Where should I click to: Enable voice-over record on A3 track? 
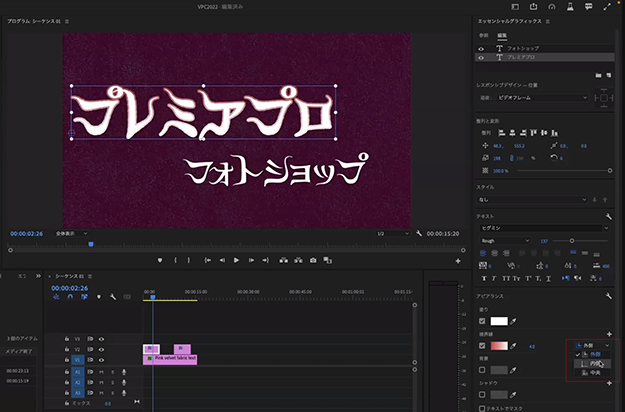124,393
